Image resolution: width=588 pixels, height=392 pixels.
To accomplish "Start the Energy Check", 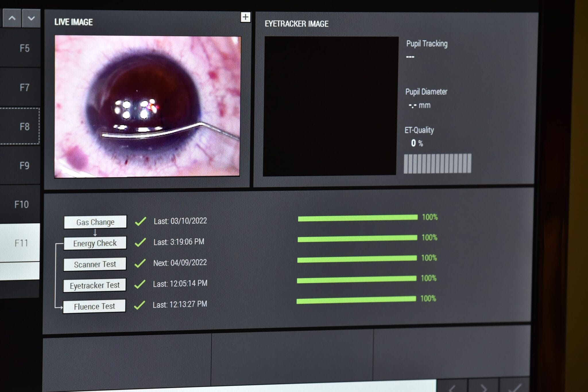I will (95, 243).
